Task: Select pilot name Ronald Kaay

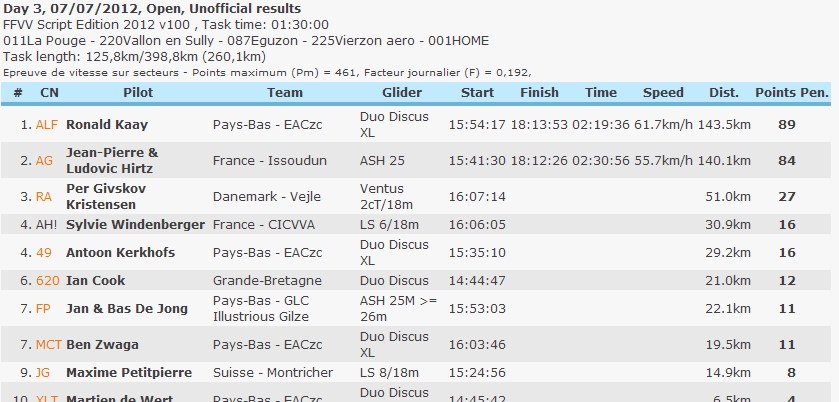Action: pos(106,125)
